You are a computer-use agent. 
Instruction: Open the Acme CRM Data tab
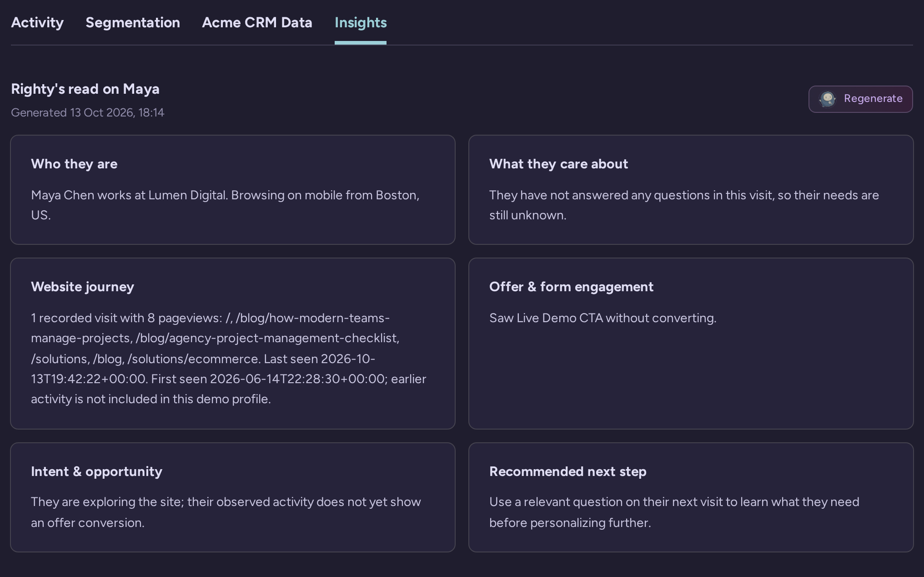(257, 23)
